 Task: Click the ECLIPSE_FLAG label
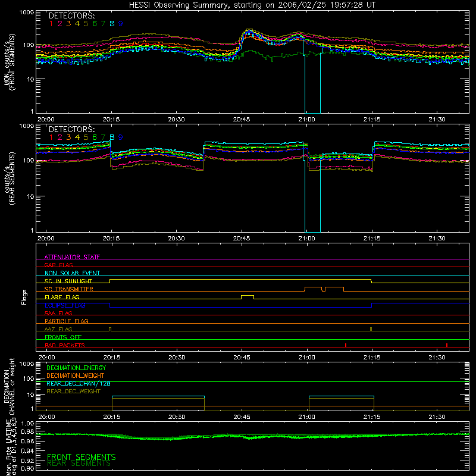pos(65,305)
